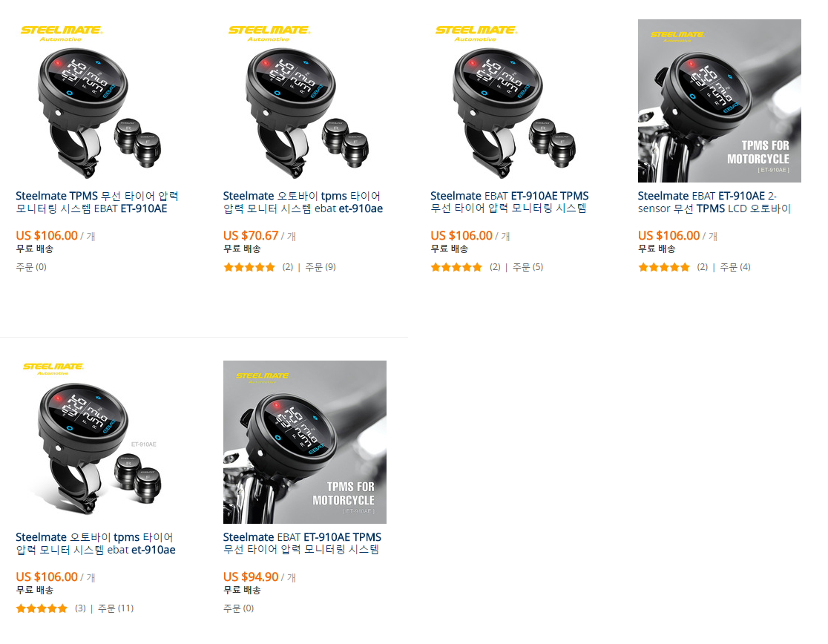Open the product thumbnail priced at US $70.67
The height and width of the screenshot is (644, 828).
304,101
